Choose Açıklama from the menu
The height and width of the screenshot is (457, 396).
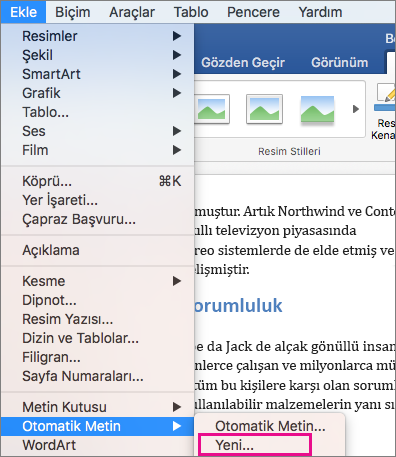pyautogui.click(x=97, y=250)
